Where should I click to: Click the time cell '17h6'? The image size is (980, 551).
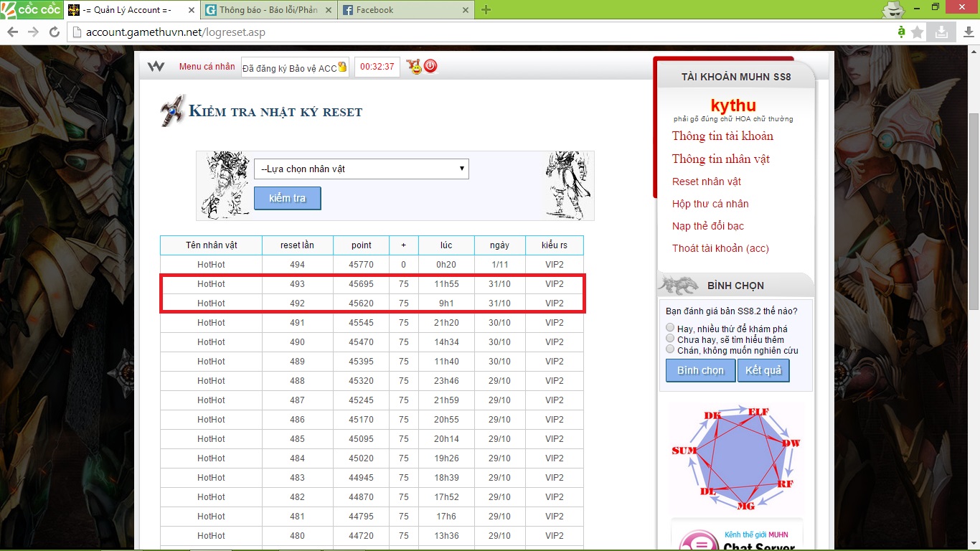pyautogui.click(x=446, y=517)
